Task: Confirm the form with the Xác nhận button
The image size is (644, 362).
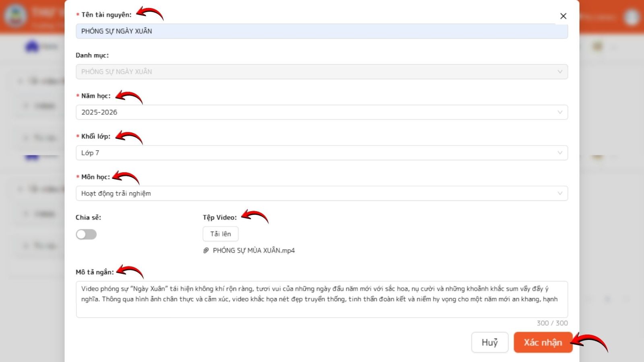Action: click(x=543, y=342)
